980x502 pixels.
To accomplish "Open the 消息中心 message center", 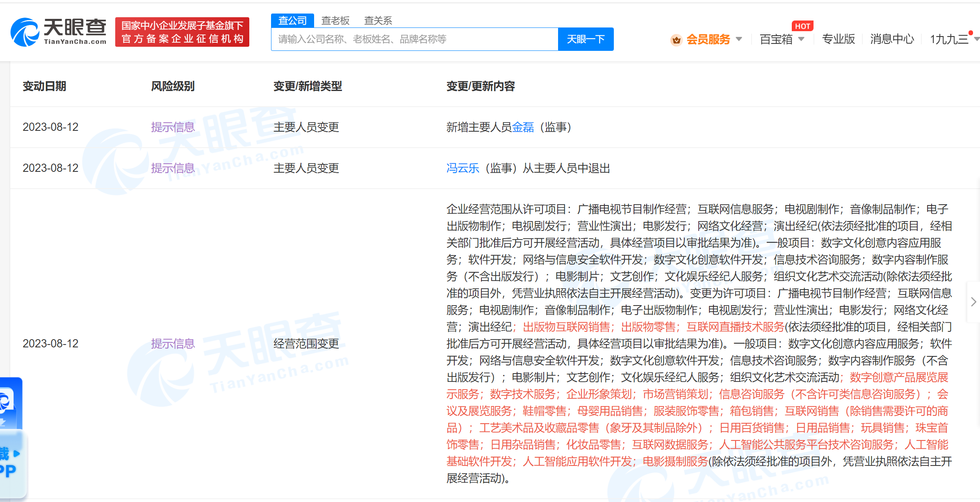I will (x=892, y=39).
